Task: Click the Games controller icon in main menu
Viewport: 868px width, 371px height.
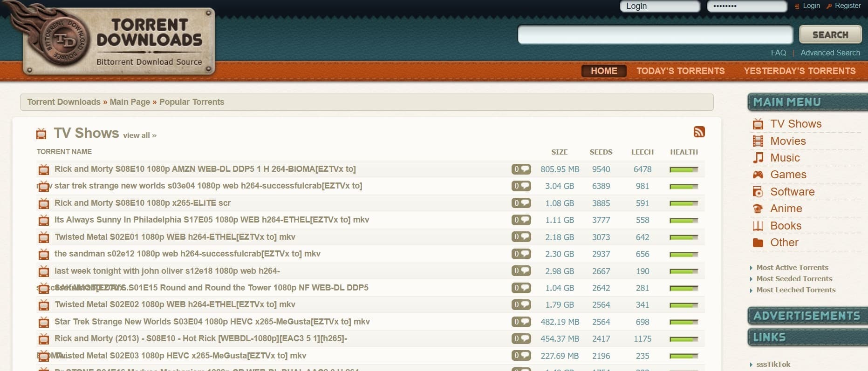Action: click(758, 175)
